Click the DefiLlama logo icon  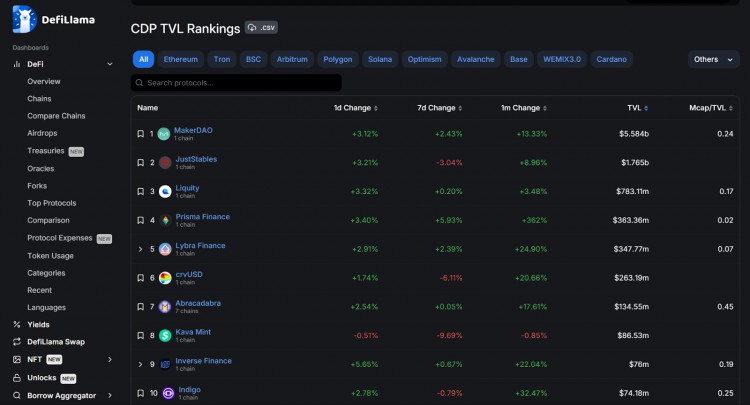[x=24, y=17]
